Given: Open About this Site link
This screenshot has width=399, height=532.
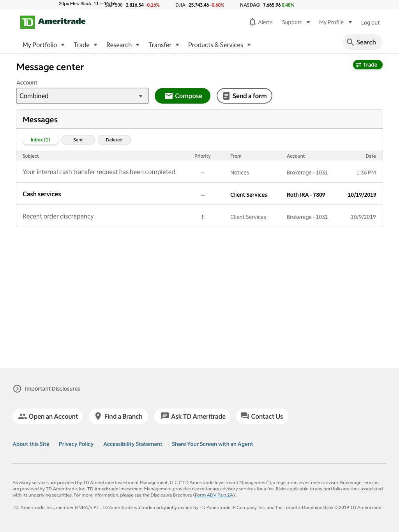Looking at the screenshot, I should pos(31,444).
